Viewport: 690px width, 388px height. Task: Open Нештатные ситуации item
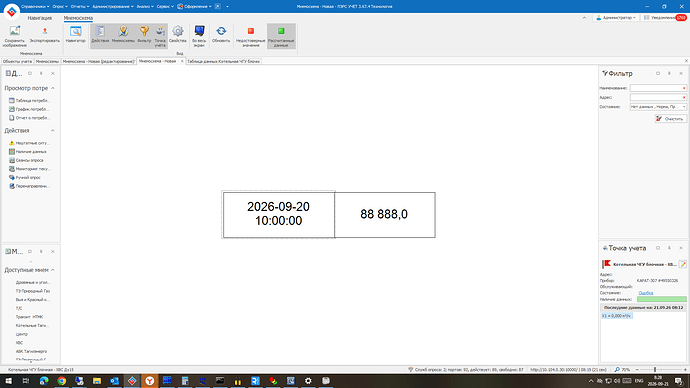pyautogui.click(x=29, y=143)
